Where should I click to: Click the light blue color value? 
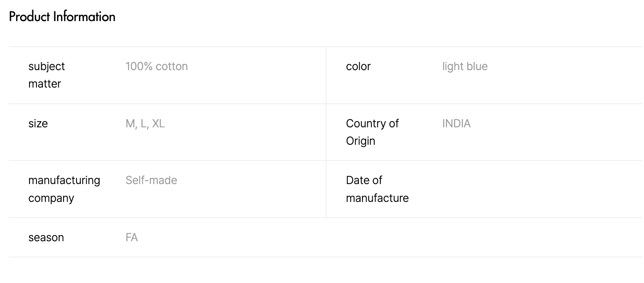[465, 66]
